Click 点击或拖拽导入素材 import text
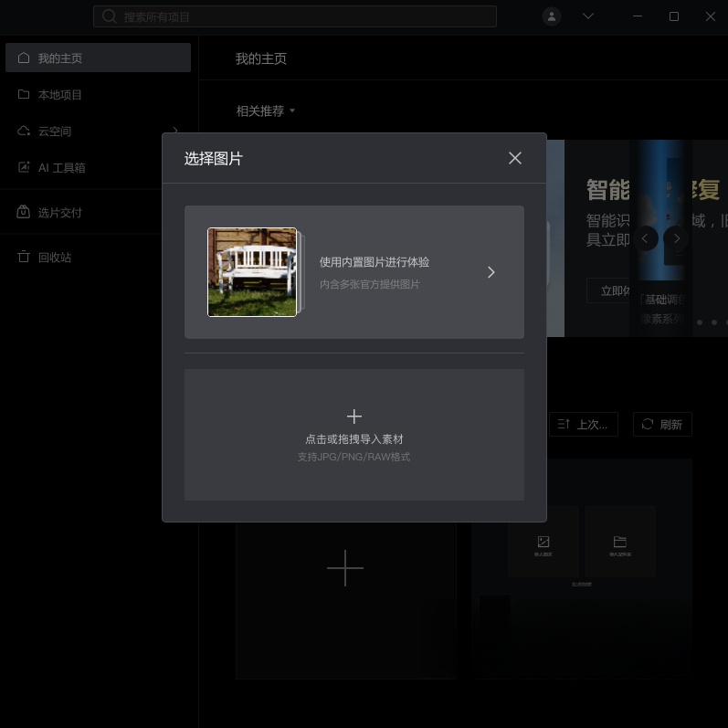This screenshot has height=728, width=728. click(354, 439)
